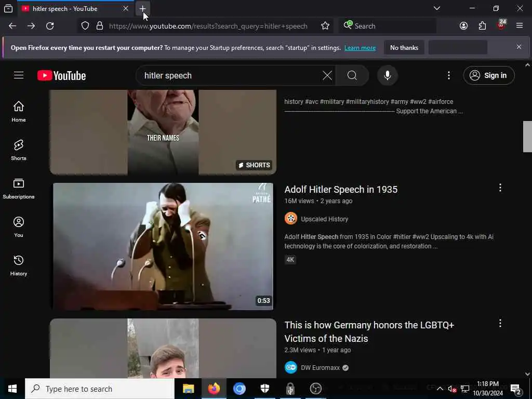
Task: View site security padlock info
Action: coord(99,26)
